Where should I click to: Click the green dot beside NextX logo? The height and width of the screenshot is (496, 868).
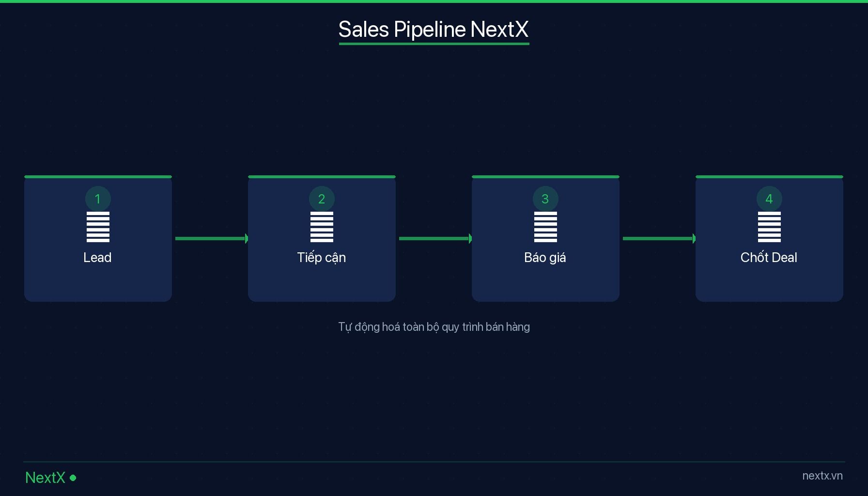pos(73,478)
